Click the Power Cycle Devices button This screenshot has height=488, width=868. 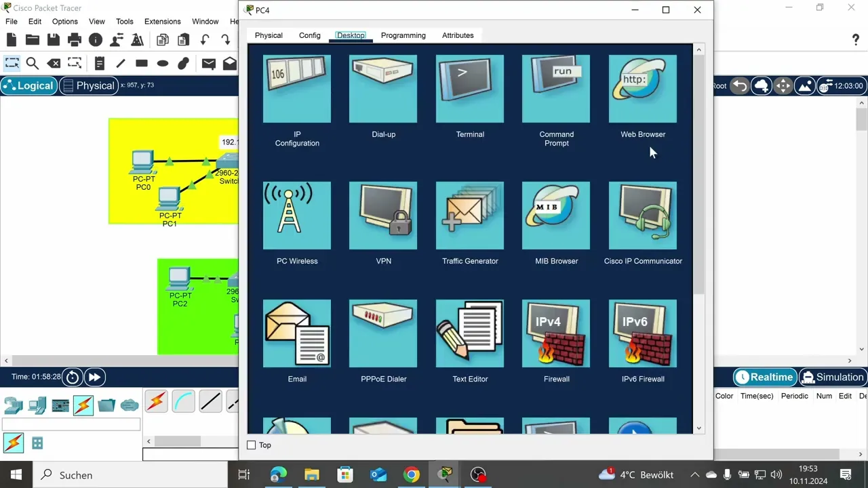(x=73, y=377)
